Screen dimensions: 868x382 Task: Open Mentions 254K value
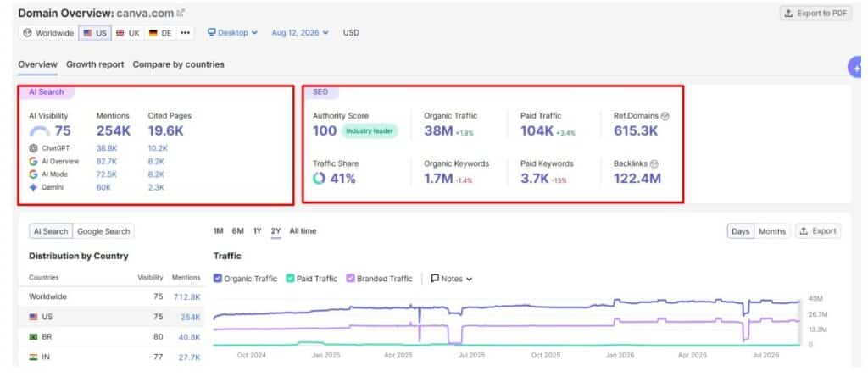(x=114, y=131)
